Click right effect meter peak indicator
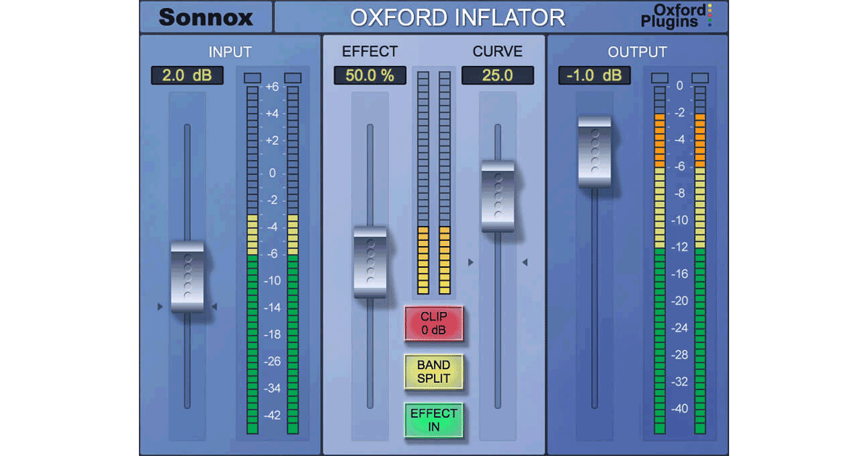Screen dimensions: 868x456 [444, 75]
